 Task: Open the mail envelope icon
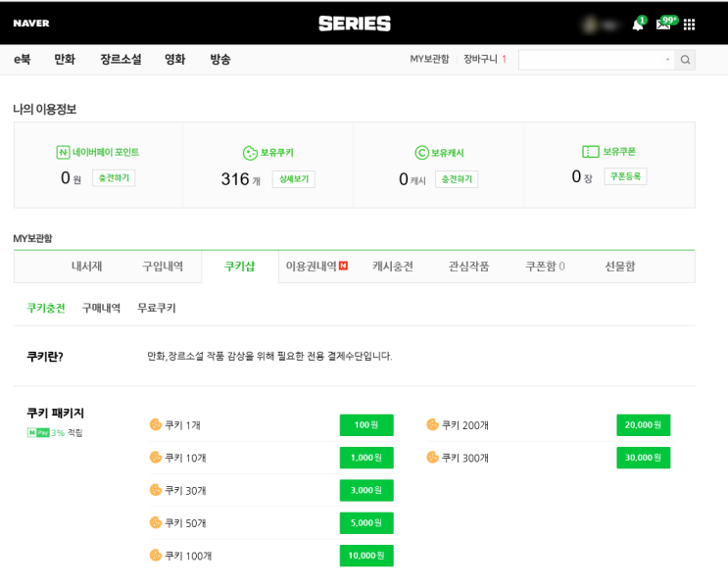coord(664,24)
